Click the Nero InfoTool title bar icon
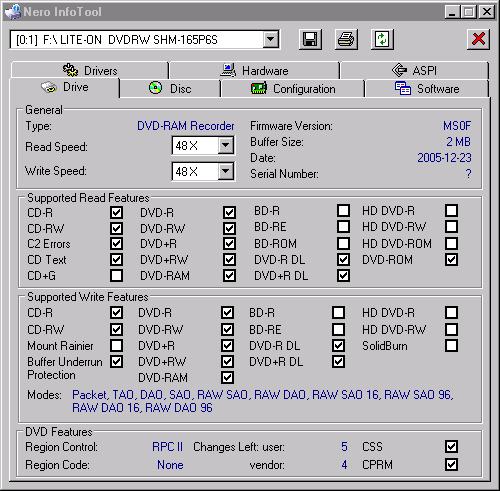This screenshot has height=491, width=500. 13,12
